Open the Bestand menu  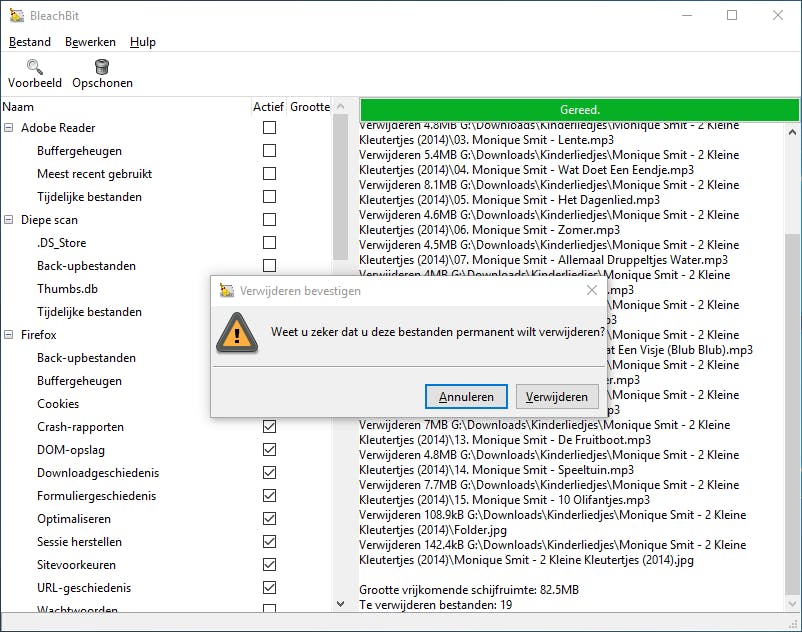pyautogui.click(x=30, y=42)
